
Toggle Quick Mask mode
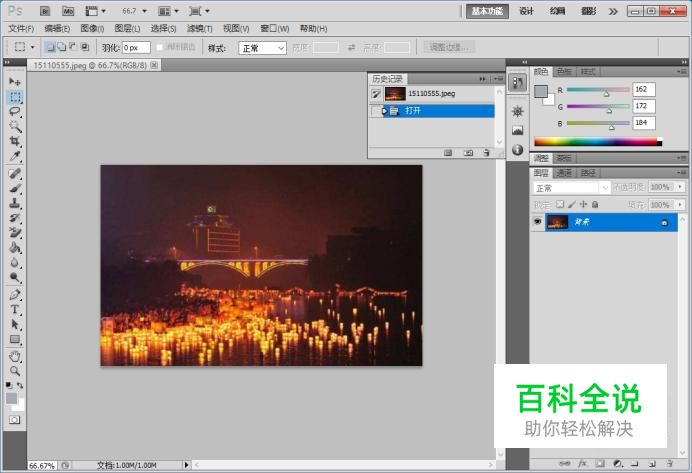(15, 420)
